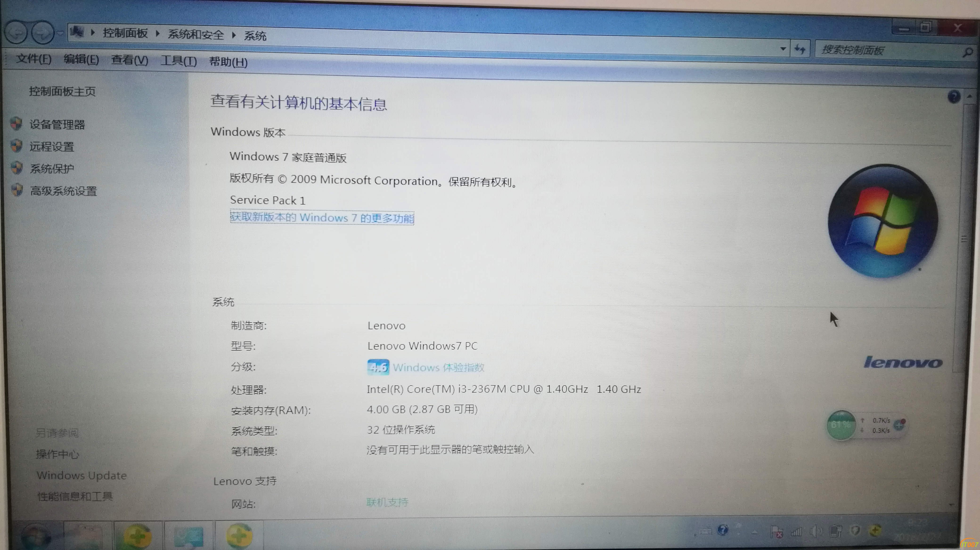Click the 32 位操作系统 value
Screen dimensions: 980x550
coord(401,430)
